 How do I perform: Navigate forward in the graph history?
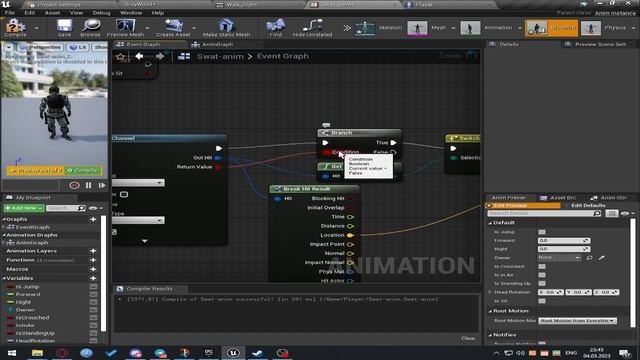click(x=160, y=56)
